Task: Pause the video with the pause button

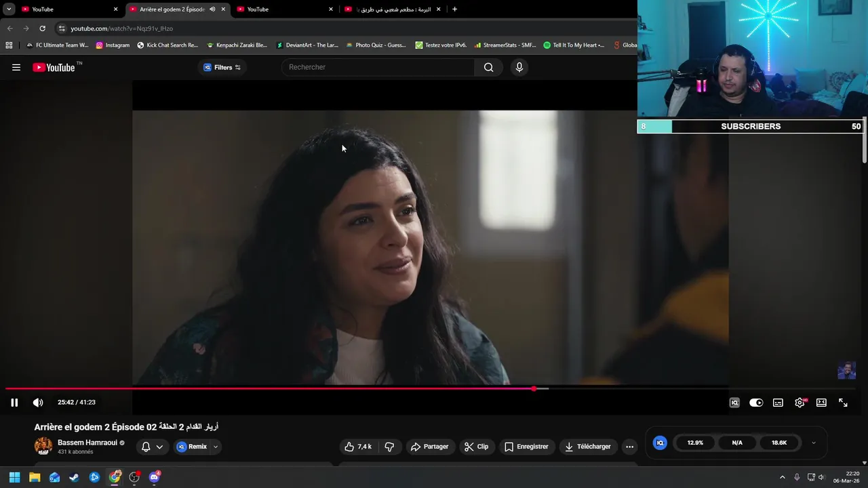Action: [x=14, y=403]
